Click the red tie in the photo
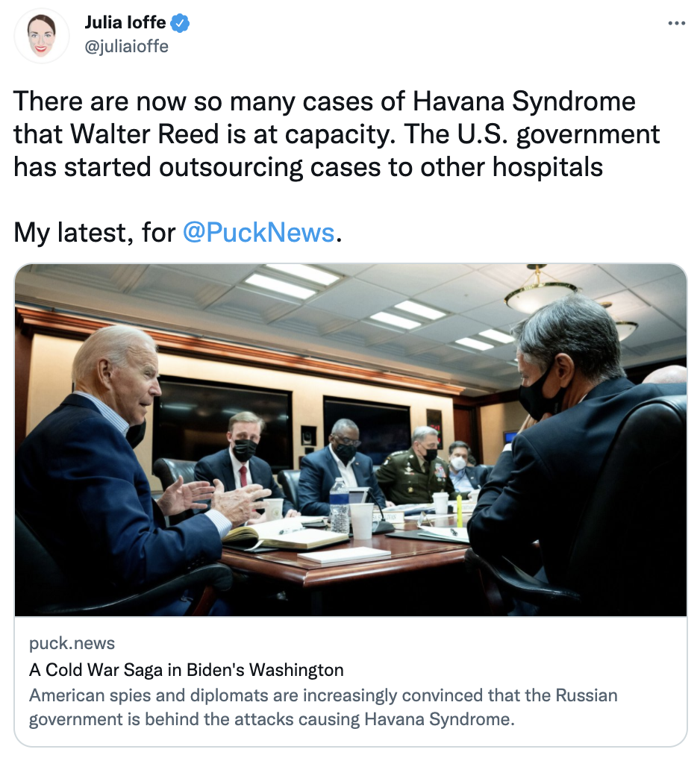The image size is (700, 761). (x=243, y=476)
